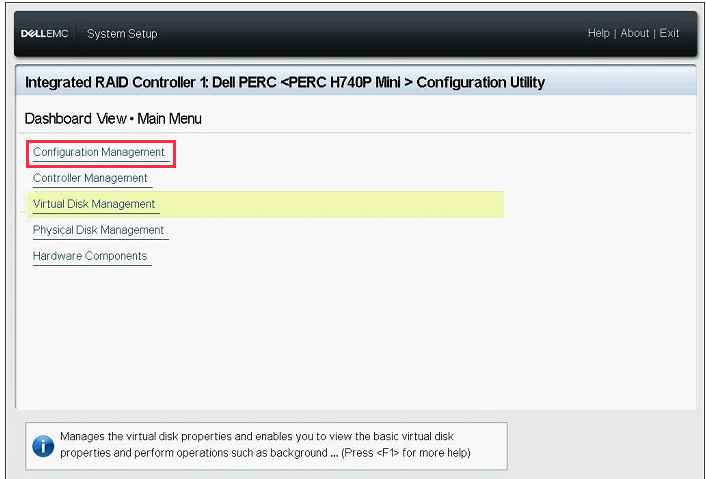Viewport: 706px width, 479px height.
Task: Open Physical Disk Management
Action: click(x=98, y=230)
